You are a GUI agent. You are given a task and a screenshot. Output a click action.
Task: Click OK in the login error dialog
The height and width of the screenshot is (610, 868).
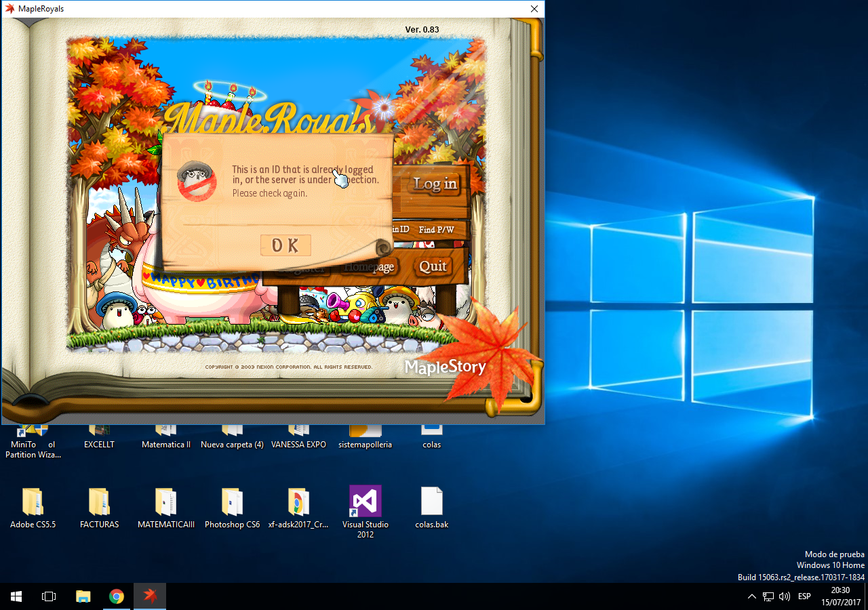click(x=285, y=245)
